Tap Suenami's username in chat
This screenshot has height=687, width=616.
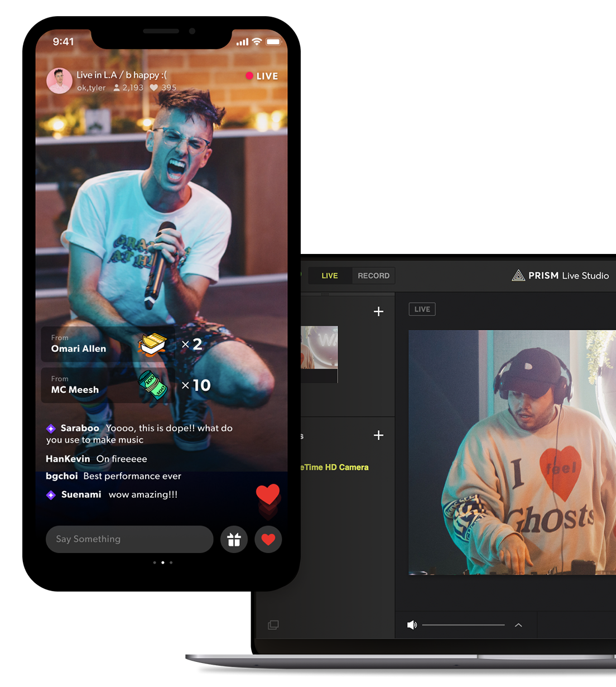[81, 494]
